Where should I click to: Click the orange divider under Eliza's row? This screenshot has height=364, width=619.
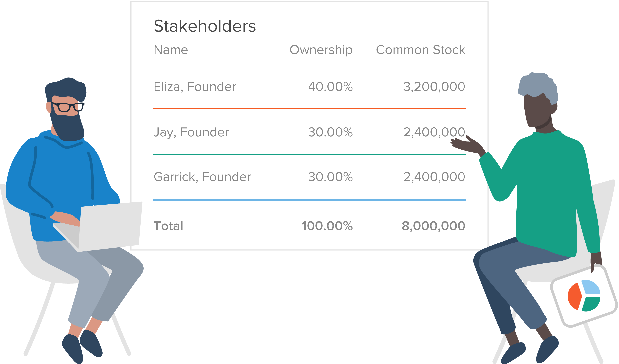[309, 109]
